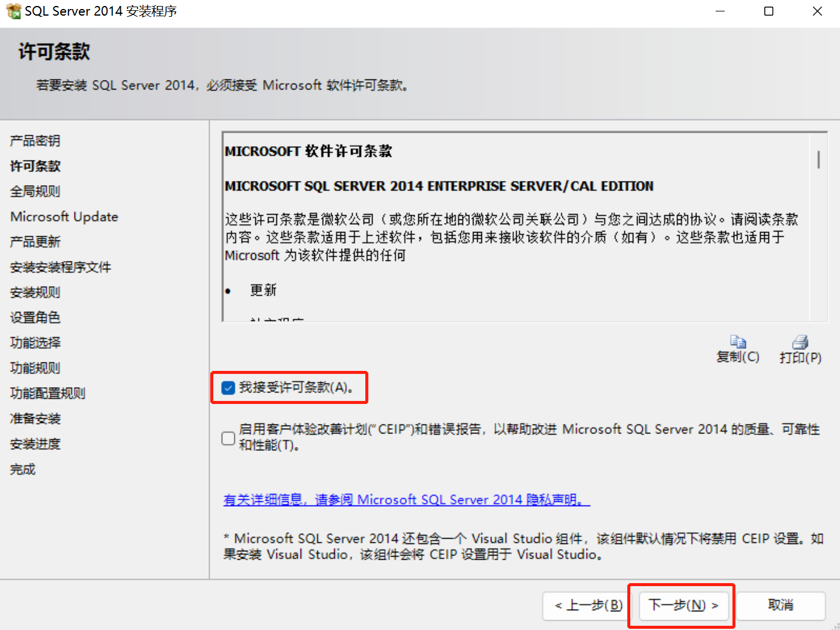Viewport: 840px width, 630px height.
Task: Select 功能规则 step in sidebar
Action: [35, 368]
